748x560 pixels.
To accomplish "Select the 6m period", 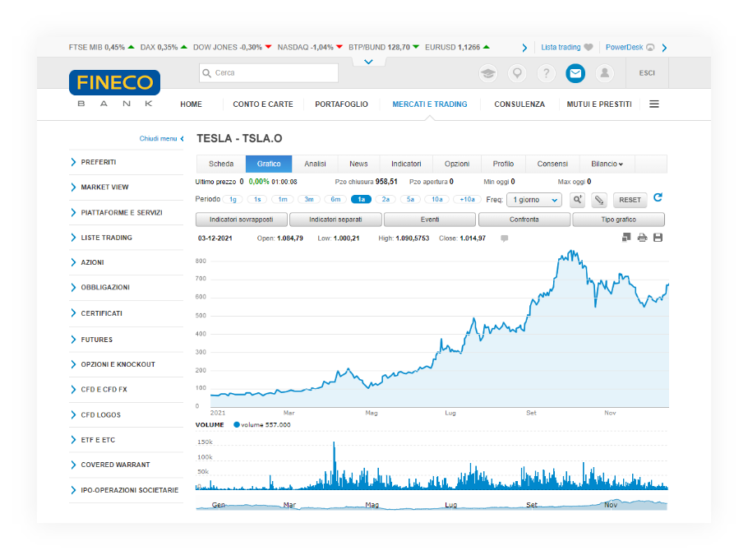I will click(x=336, y=200).
